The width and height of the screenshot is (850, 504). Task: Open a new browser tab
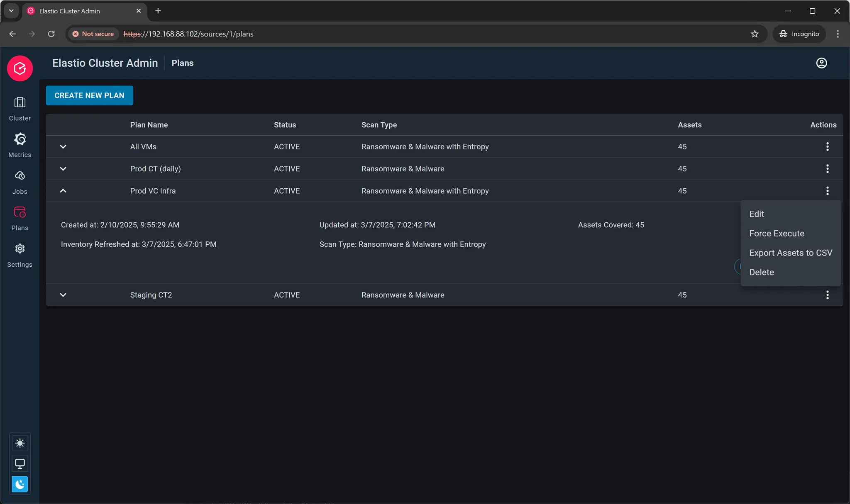(x=158, y=11)
